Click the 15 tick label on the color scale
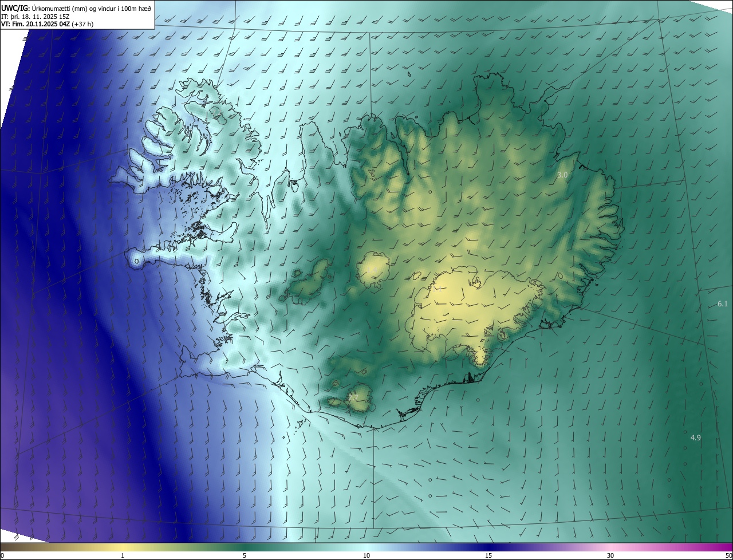733x560 pixels. tap(488, 555)
